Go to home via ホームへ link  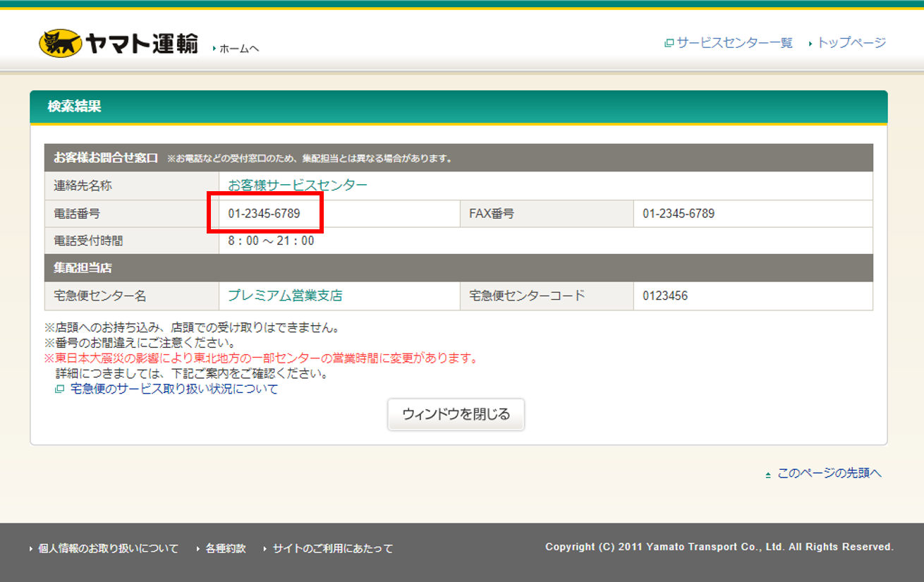click(x=239, y=49)
